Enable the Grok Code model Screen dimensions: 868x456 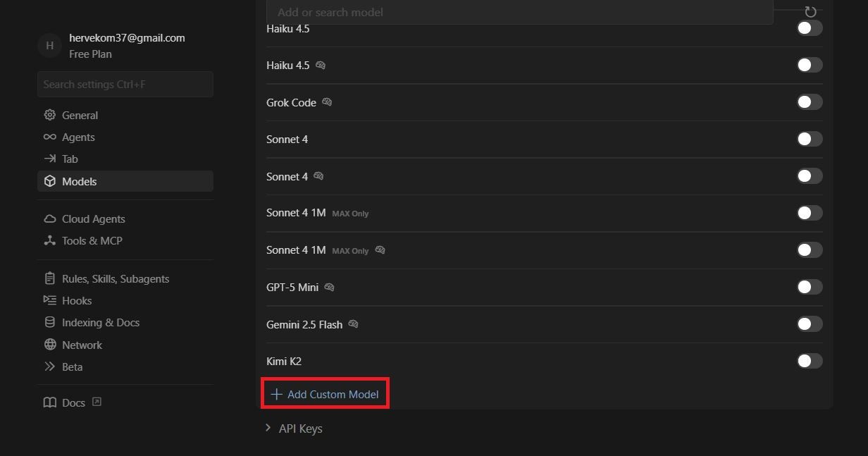click(x=810, y=102)
